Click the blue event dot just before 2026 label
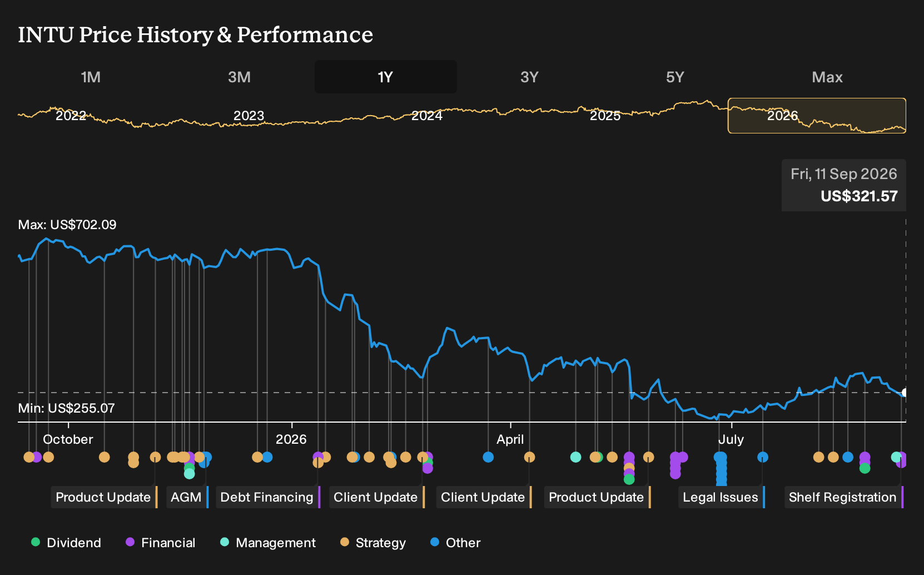The height and width of the screenshot is (575, 924). pos(267,457)
